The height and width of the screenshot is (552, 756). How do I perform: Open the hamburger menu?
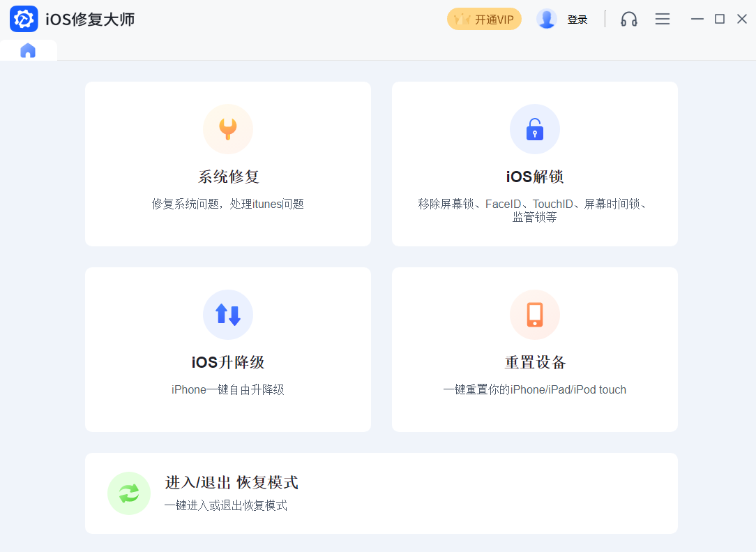[x=663, y=20]
